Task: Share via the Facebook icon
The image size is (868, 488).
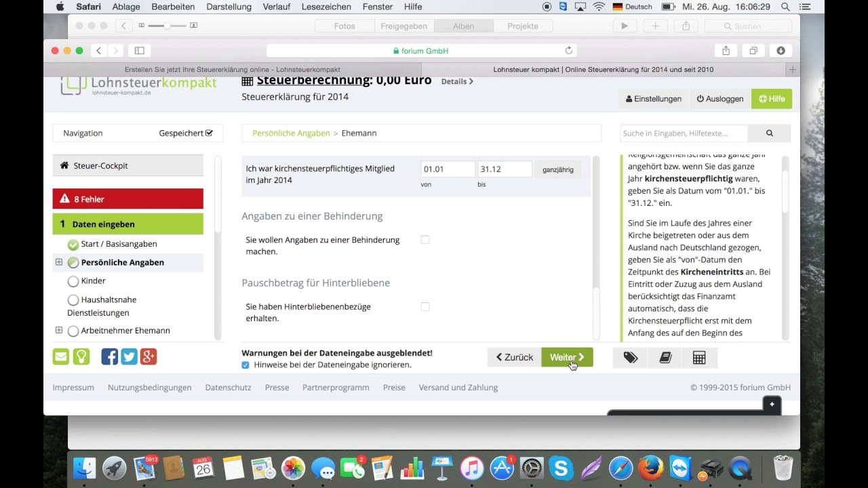Action: pos(109,357)
